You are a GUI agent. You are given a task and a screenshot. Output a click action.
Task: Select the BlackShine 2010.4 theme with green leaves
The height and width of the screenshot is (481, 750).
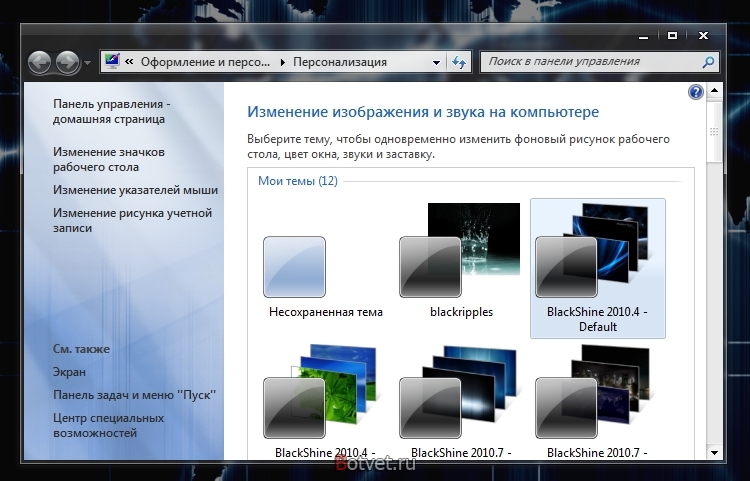[x=325, y=401]
